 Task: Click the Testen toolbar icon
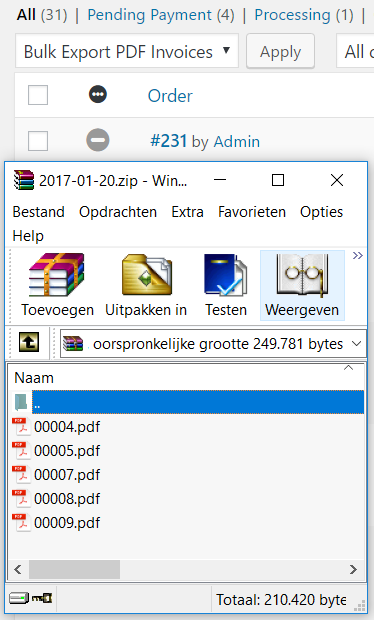225,275
